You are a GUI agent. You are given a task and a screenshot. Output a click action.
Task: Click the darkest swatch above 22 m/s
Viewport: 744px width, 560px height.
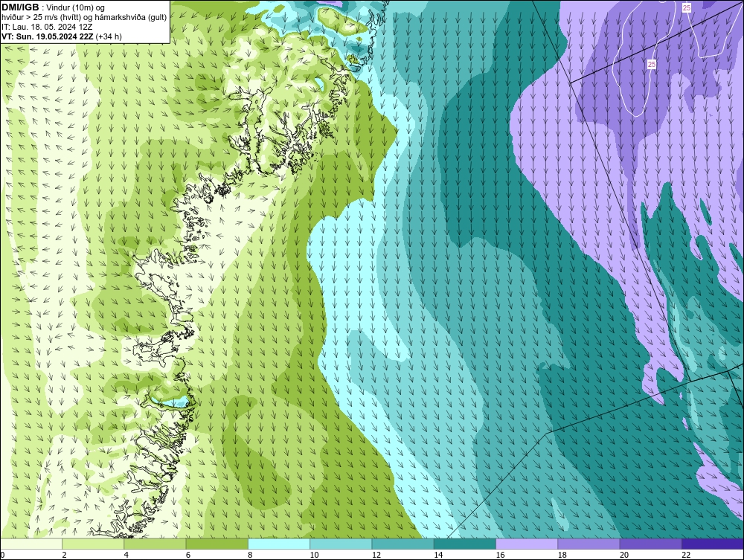(x=713, y=544)
